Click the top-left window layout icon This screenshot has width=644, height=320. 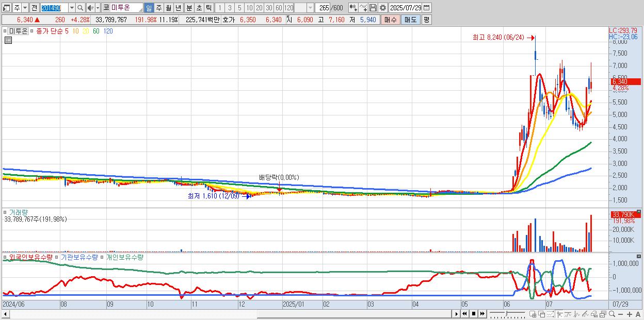click(x=7, y=8)
